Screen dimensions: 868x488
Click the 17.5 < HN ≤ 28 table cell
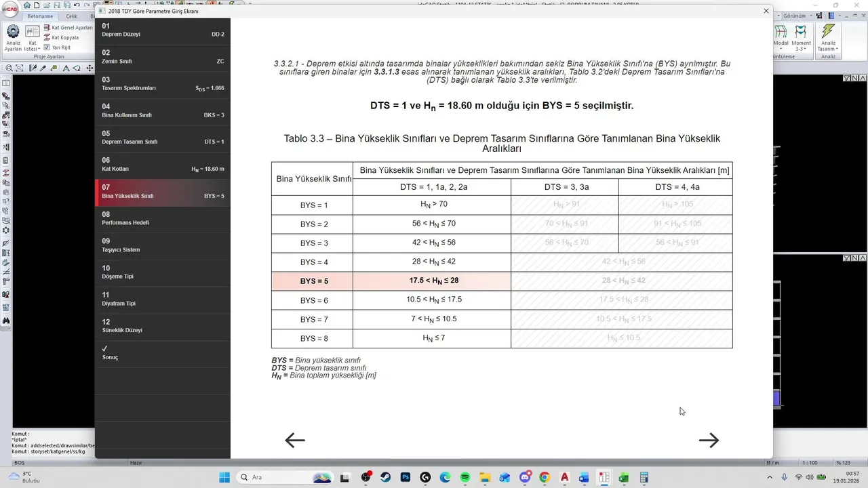pos(432,281)
